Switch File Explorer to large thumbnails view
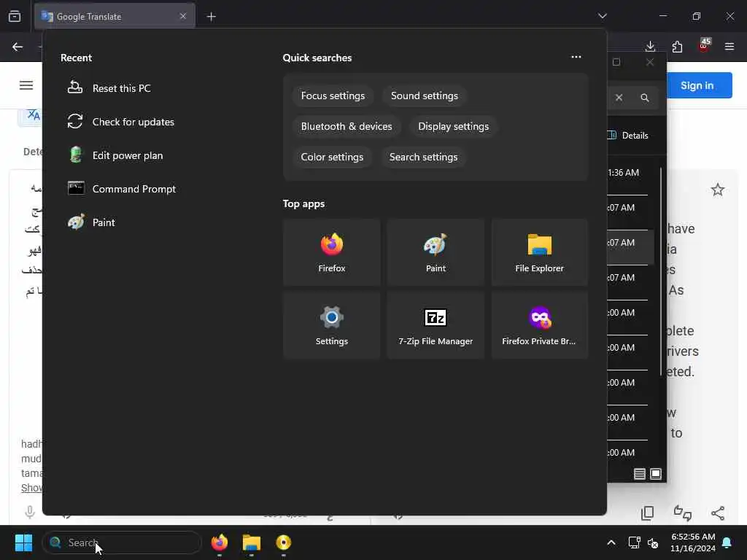The height and width of the screenshot is (560, 747). point(656,474)
